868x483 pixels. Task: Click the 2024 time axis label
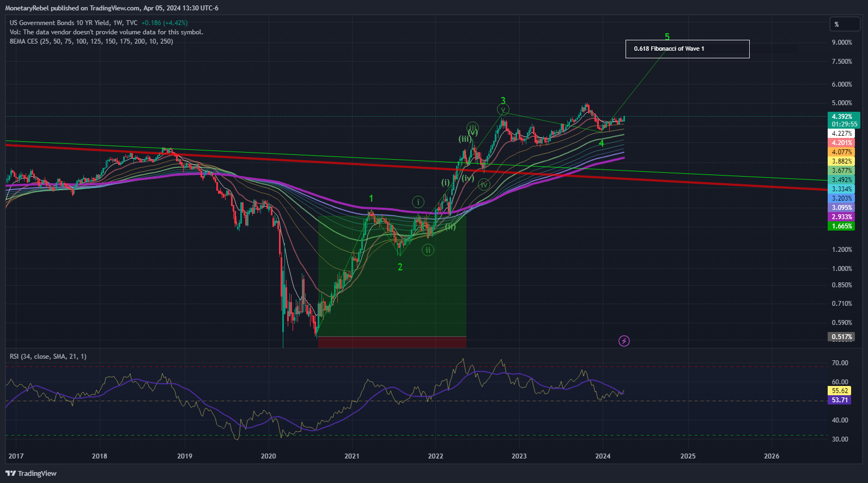pyautogui.click(x=603, y=456)
